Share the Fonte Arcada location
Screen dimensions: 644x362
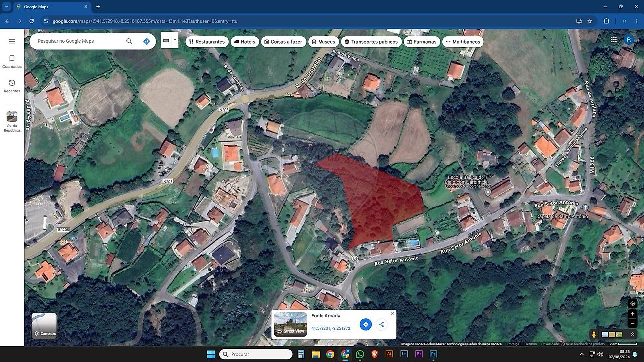click(x=381, y=325)
